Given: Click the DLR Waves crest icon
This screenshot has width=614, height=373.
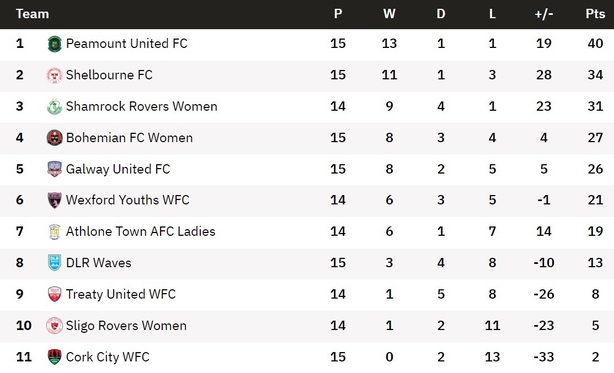Looking at the screenshot, I should [x=54, y=263].
